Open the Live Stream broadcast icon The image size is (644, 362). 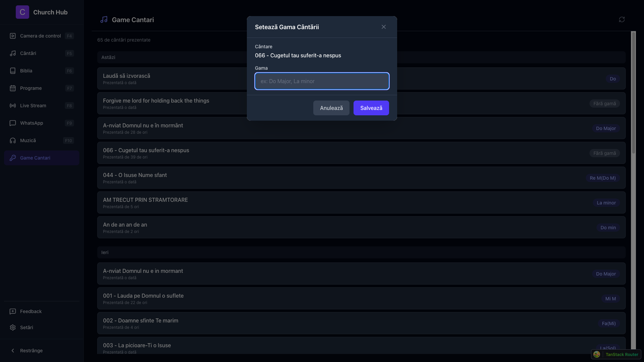[13, 106]
